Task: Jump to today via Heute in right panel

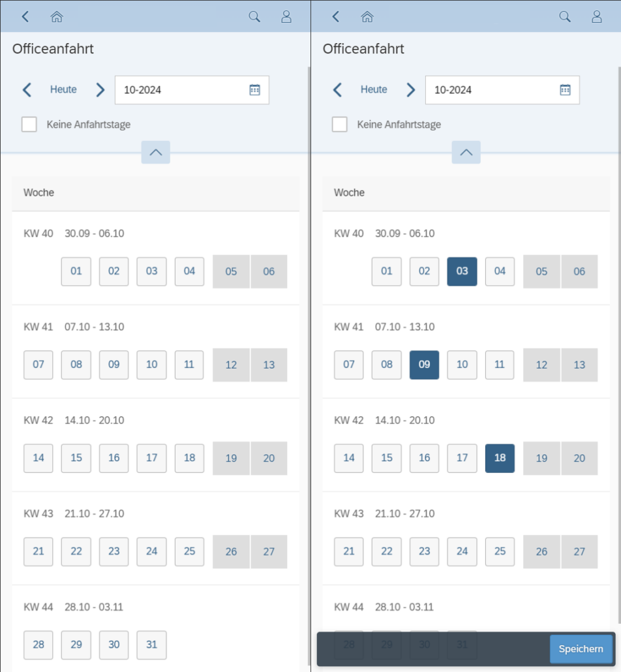Action: [374, 89]
